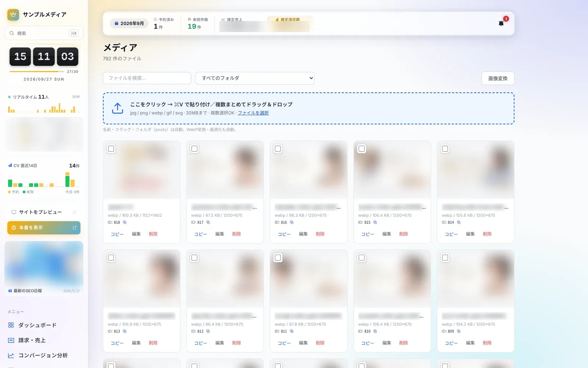This screenshot has height=368, width=588.
Task: Click 編集 on file ID 814
Action: [x=470, y=234]
